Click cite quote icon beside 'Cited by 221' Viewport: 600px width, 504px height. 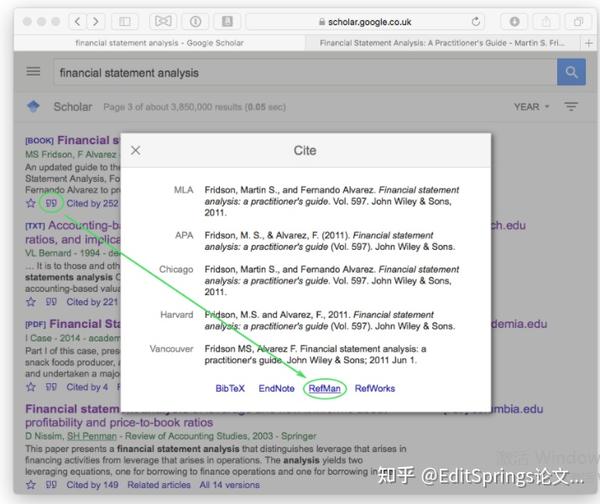pos(51,302)
